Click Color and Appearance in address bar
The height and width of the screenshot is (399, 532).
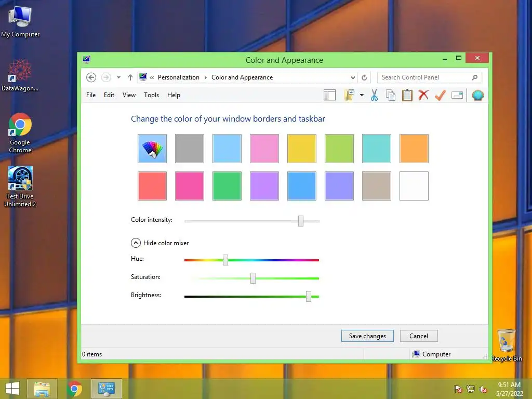click(242, 77)
